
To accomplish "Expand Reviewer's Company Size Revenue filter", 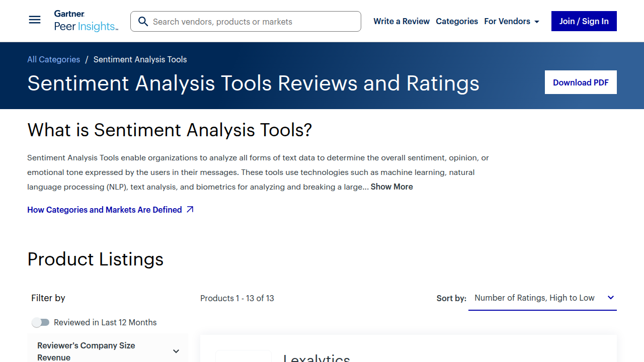I will point(108,351).
